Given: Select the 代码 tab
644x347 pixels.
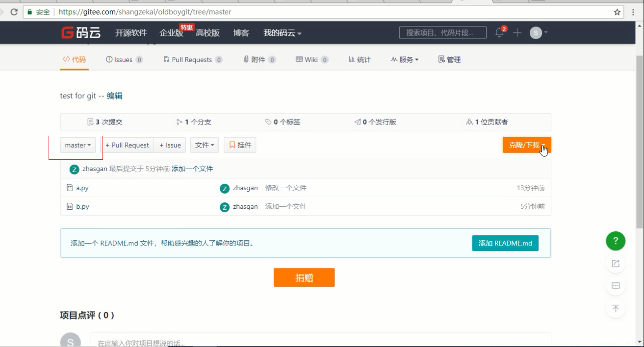Looking at the screenshot, I should pos(74,59).
